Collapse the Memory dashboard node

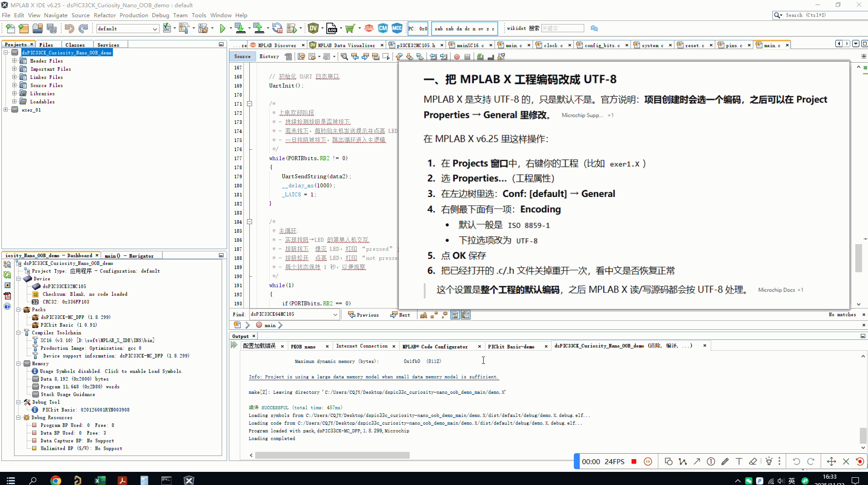pyautogui.click(x=19, y=363)
